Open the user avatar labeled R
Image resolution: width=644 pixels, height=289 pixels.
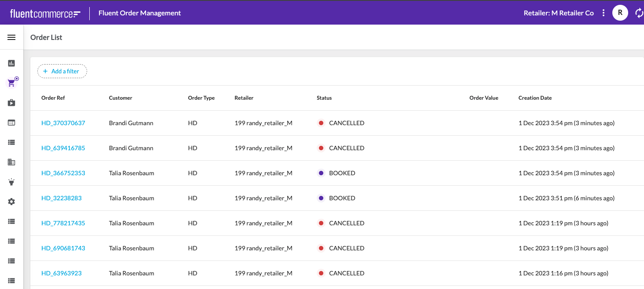[620, 13]
